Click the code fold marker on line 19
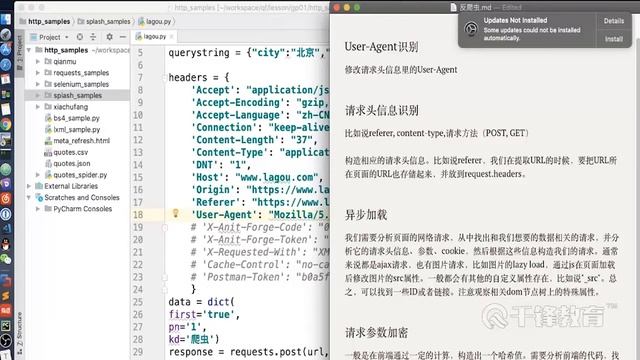The height and width of the screenshot is (360, 640). (x=165, y=227)
